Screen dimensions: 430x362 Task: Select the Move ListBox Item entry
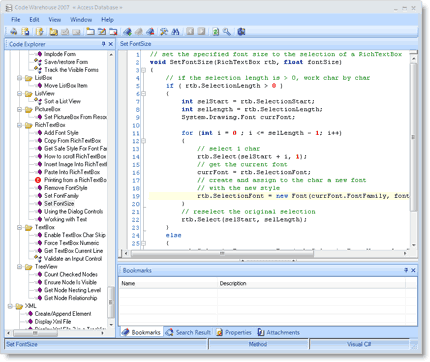(x=66, y=86)
